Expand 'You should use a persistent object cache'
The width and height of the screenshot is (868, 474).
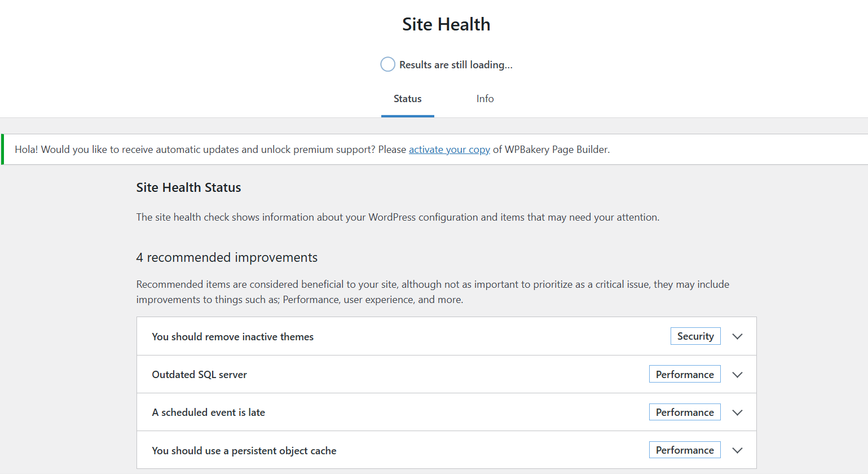pyautogui.click(x=244, y=451)
